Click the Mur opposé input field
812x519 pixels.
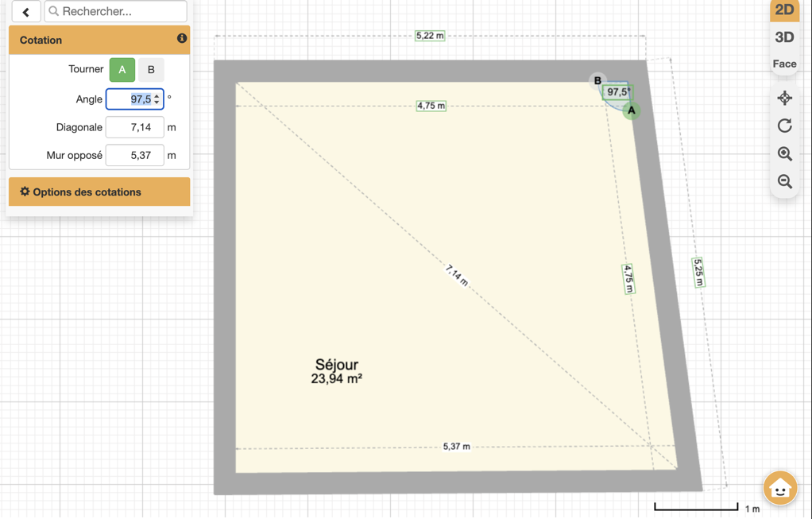coord(134,156)
